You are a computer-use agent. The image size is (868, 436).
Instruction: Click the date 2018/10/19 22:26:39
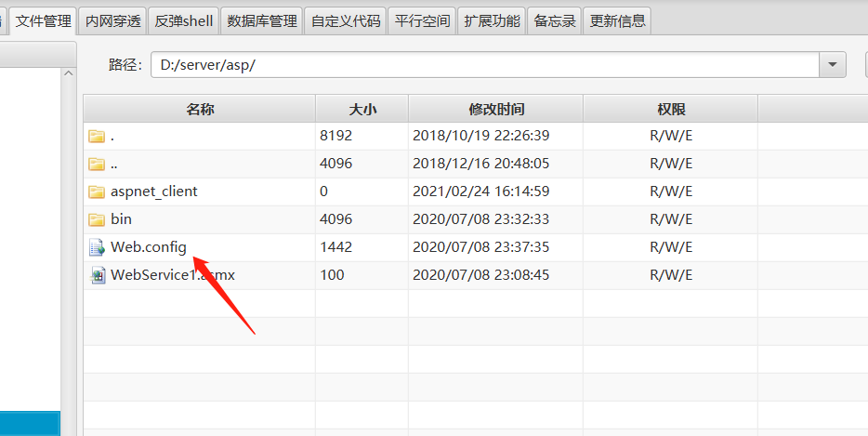(481, 136)
